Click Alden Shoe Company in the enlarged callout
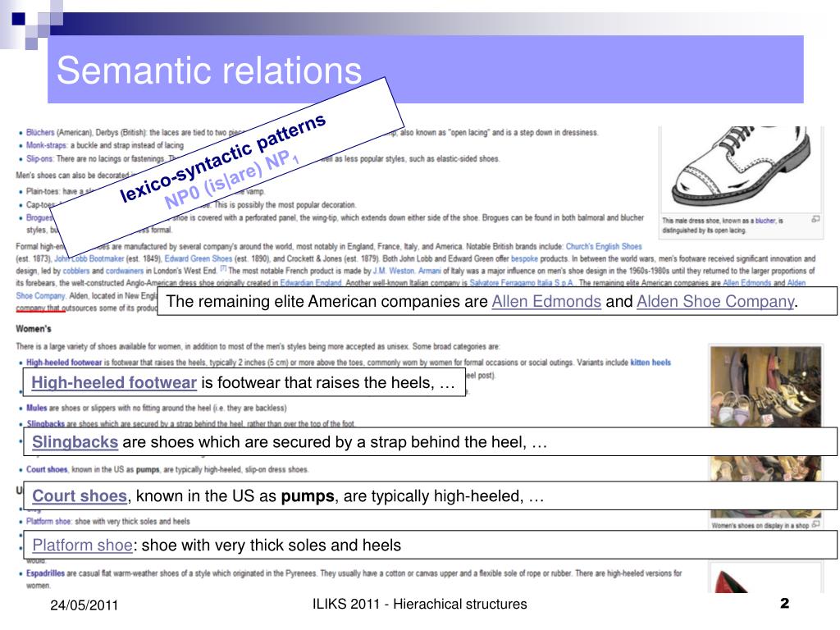The image size is (840, 630). coord(715,301)
